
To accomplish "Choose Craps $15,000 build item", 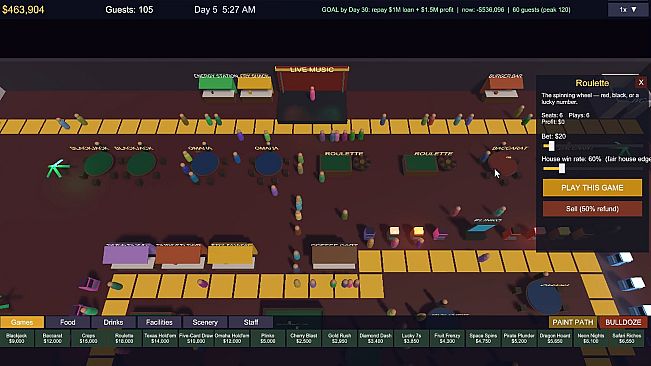I will click(88, 338).
